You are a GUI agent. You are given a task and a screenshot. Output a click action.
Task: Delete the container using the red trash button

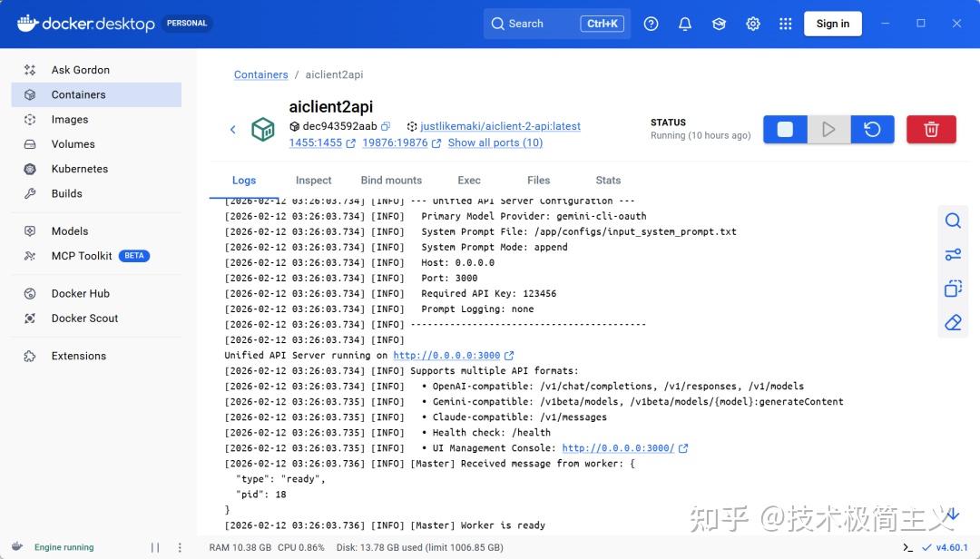tap(931, 130)
